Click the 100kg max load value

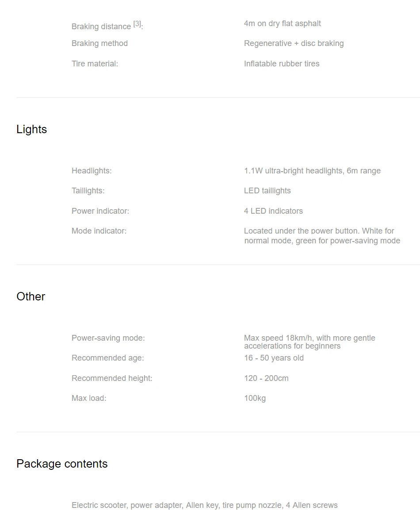255,398
